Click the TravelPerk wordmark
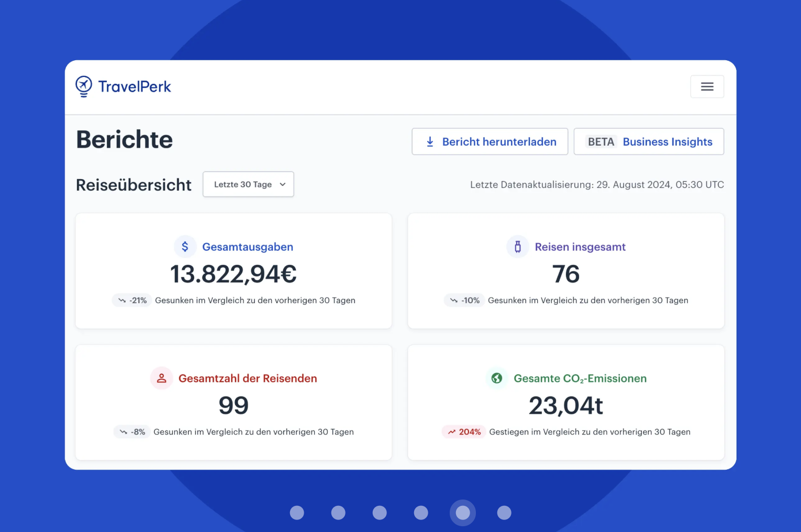 tap(135, 87)
